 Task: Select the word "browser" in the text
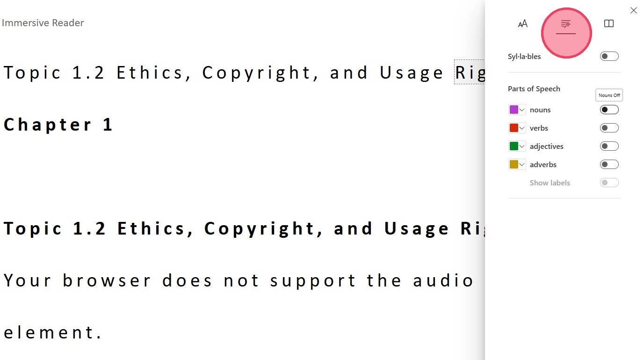click(107, 280)
